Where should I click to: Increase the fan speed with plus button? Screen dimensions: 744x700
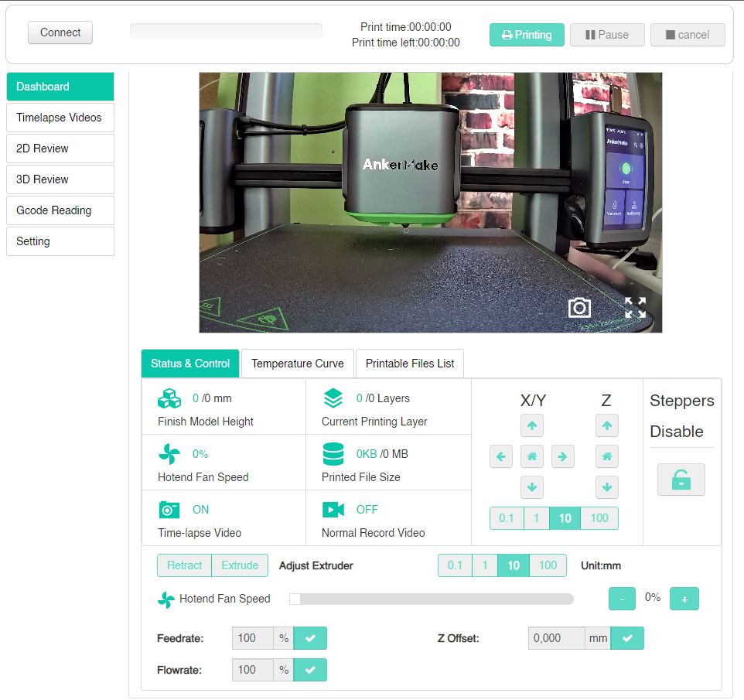[684, 599]
